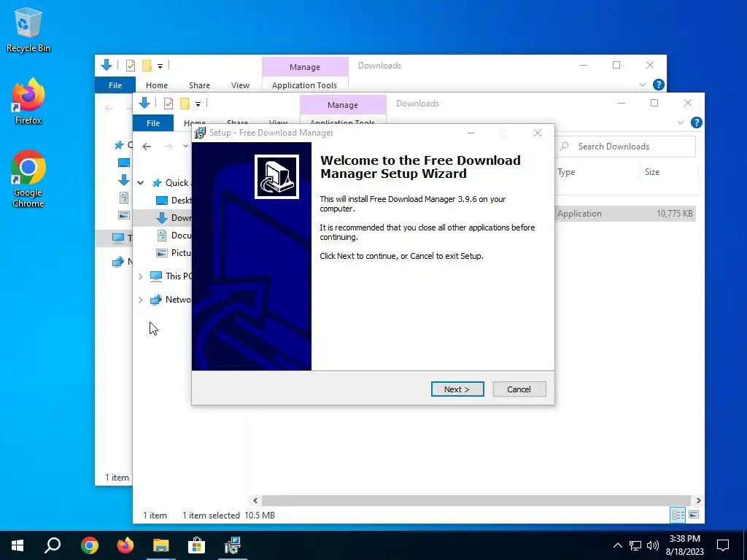The image size is (747, 560).
Task: Click Next in the Setup wizard
Action: pyautogui.click(x=457, y=389)
